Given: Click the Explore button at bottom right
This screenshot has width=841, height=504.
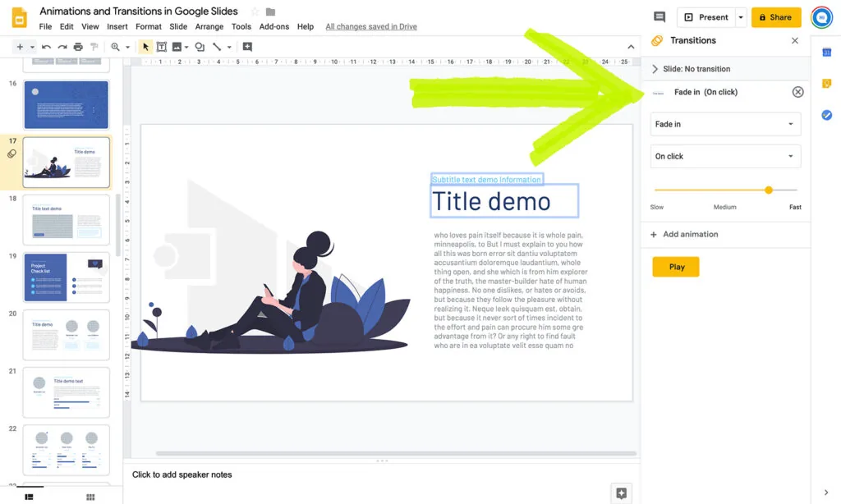Looking at the screenshot, I should click(621, 493).
